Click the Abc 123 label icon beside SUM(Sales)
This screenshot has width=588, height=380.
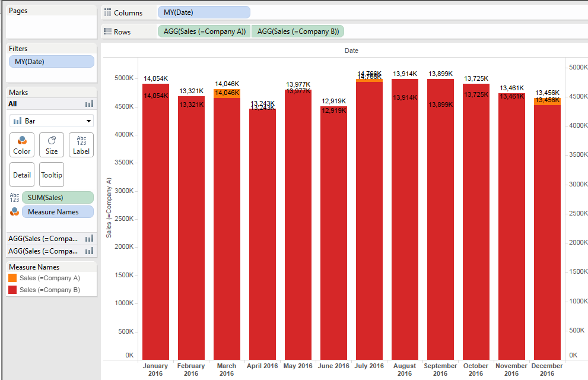pos(14,198)
